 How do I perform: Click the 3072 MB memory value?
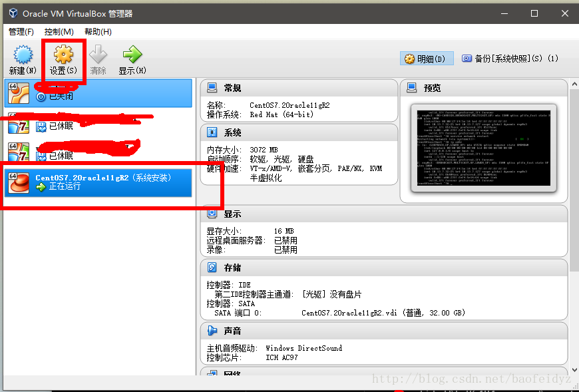tap(264, 150)
